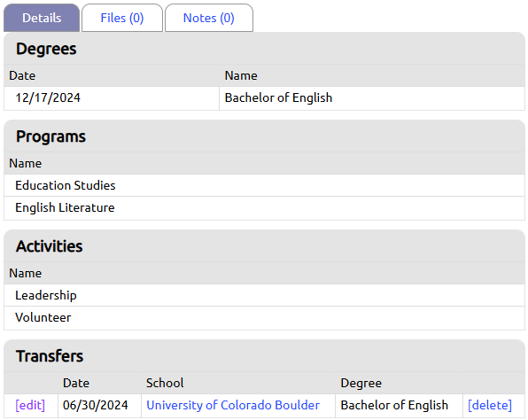Click the Degree column header in Transfers
528x420 pixels.
[x=361, y=383]
